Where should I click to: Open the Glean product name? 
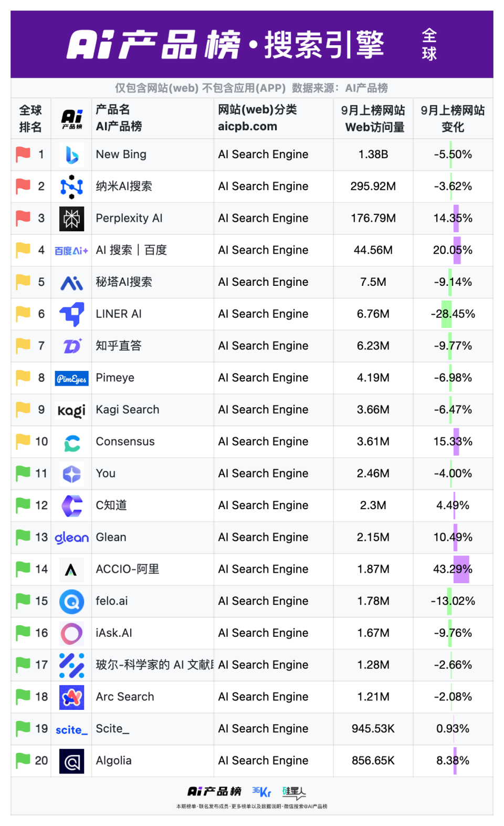[x=111, y=537]
